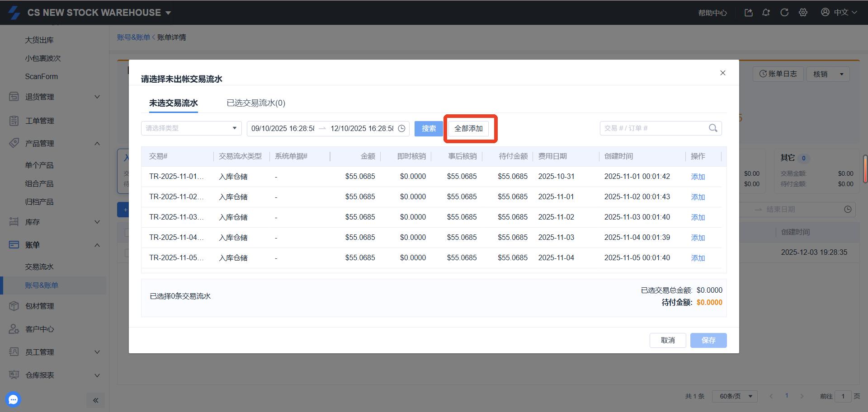The width and height of the screenshot is (868, 412).
Task: Open the transaction type dropdown
Action: pyautogui.click(x=191, y=128)
